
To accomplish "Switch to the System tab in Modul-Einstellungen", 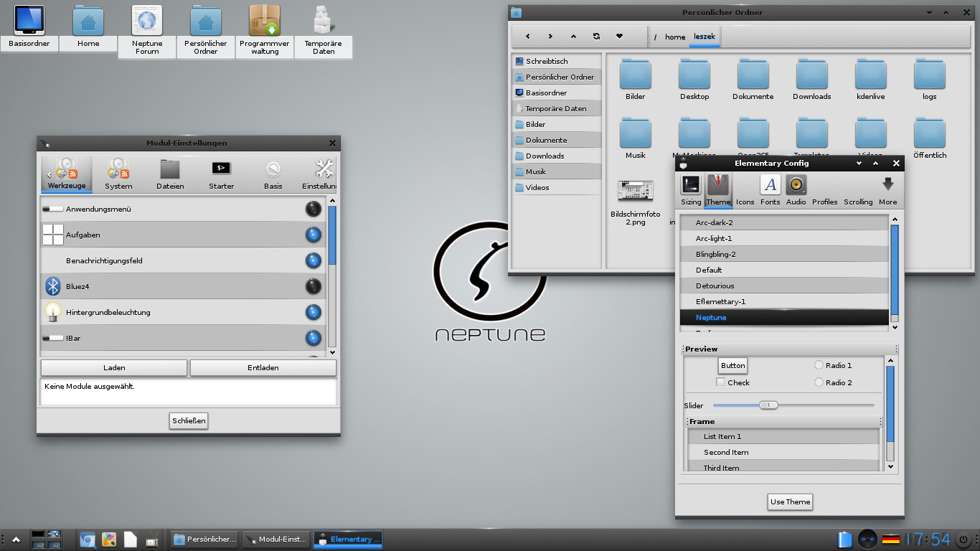I will (x=118, y=175).
